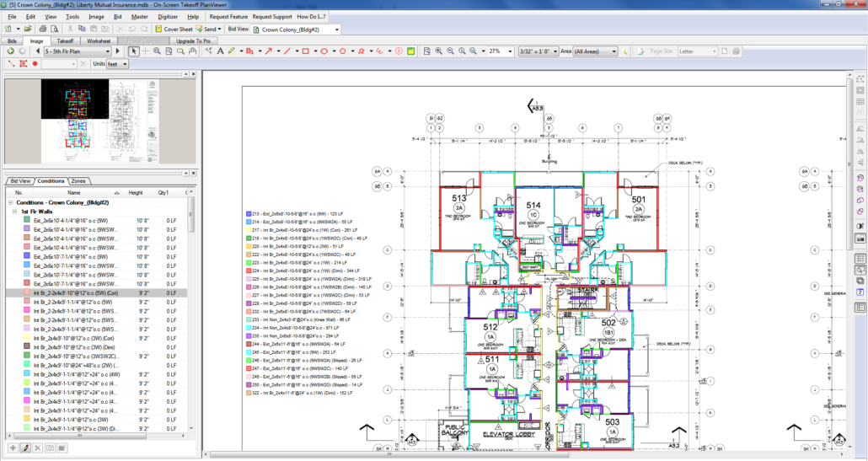The image size is (868, 461).
Task: Click the print icon in toolbar
Action: 41,29
